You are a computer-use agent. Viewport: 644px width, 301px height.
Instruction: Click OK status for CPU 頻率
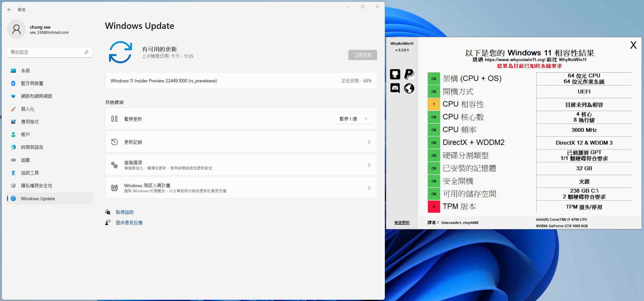[x=434, y=130]
